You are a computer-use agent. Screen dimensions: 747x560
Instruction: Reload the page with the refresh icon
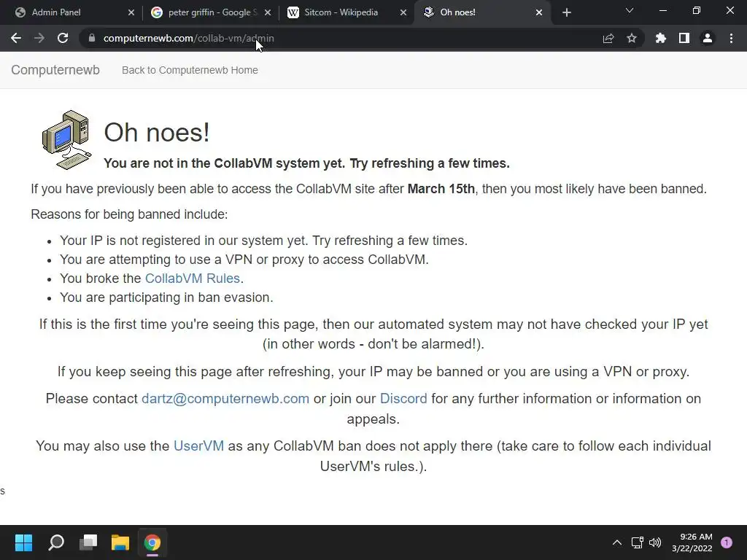click(63, 38)
